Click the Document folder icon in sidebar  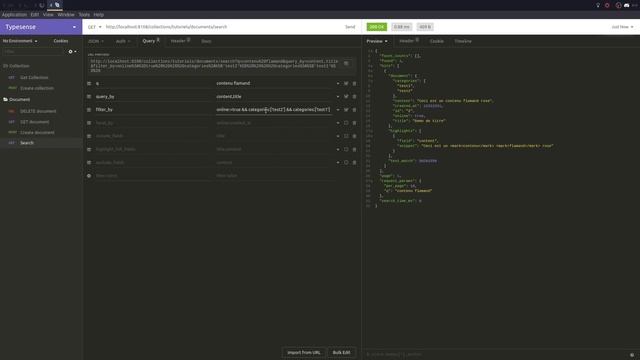tap(5, 100)
